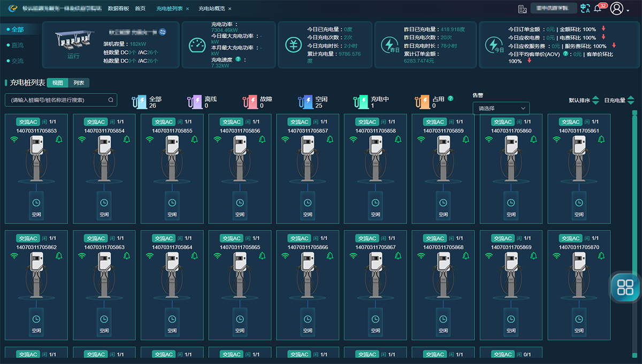Image resolution: width=642 pixels, height=364 pixels.
Task: Click the pile number search input field
Action: pos(56,100)
